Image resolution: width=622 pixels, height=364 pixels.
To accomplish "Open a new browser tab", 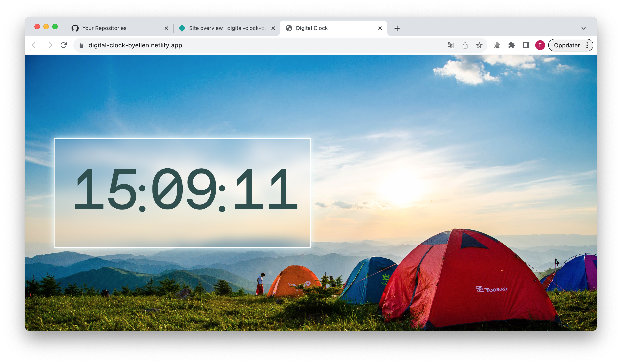I will pyautogui.click(x=397, y=28).
